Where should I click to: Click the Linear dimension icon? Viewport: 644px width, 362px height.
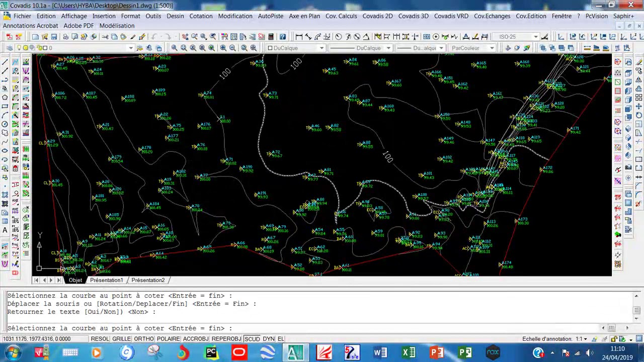[299, 37]
